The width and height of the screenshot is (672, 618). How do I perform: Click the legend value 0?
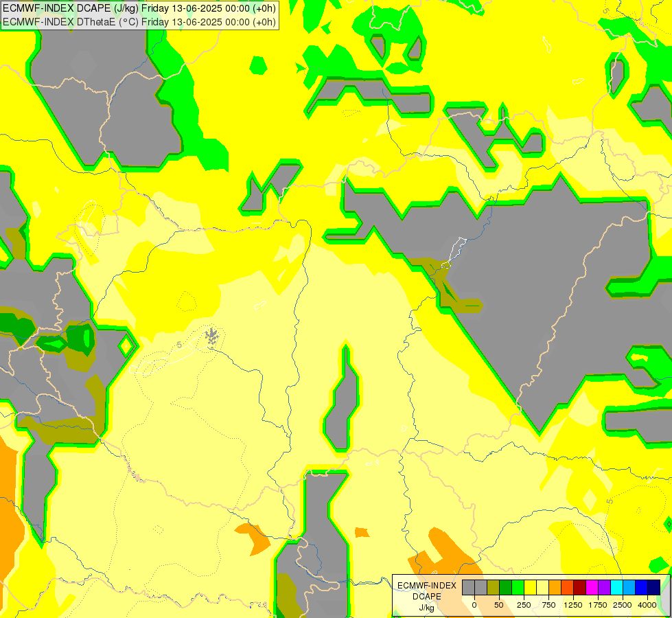tap(474, 605)
